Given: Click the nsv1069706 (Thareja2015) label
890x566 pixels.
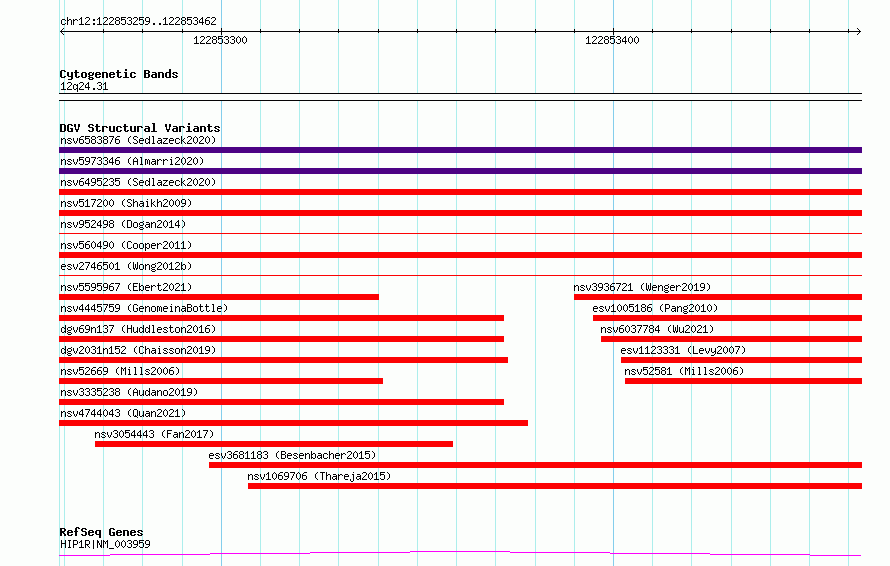Looking at the screenshot, I should coord(319,476).
